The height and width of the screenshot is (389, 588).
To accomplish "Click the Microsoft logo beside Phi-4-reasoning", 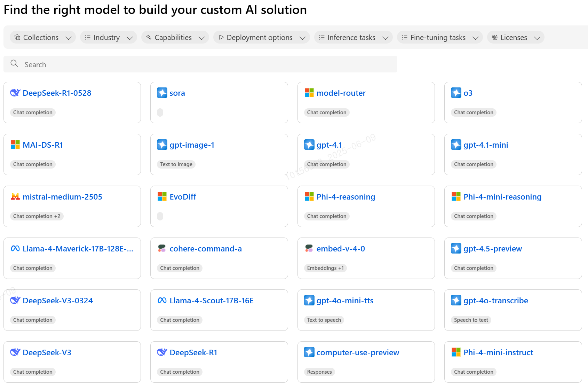I will [x=309, y=196].
